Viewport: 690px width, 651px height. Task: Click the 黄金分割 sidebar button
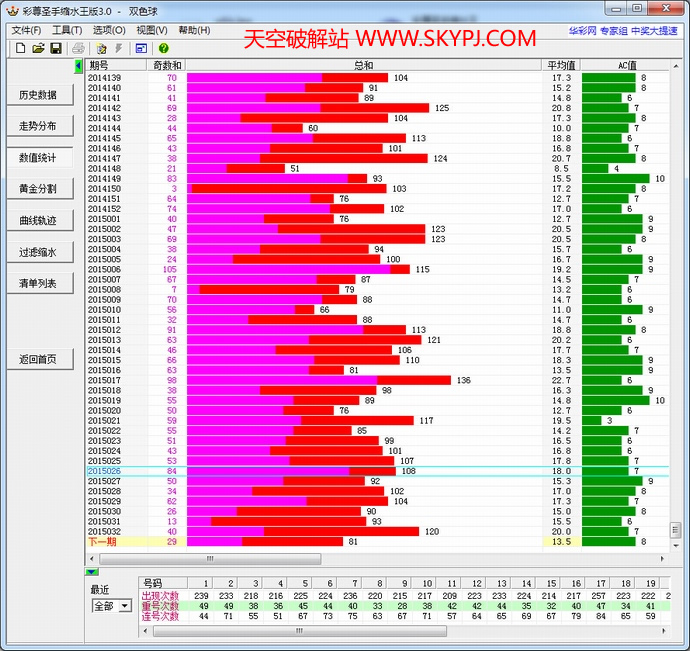(38, 189)
